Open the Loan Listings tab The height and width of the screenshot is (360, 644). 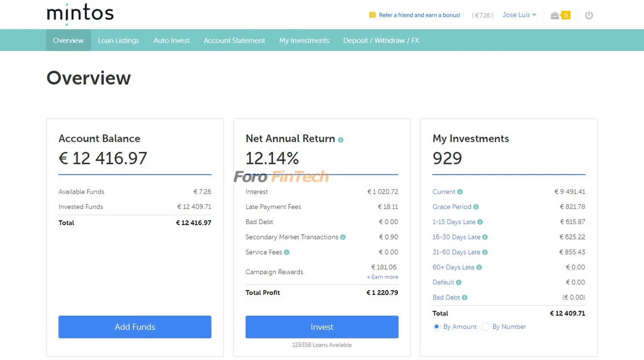click(118, 41)
